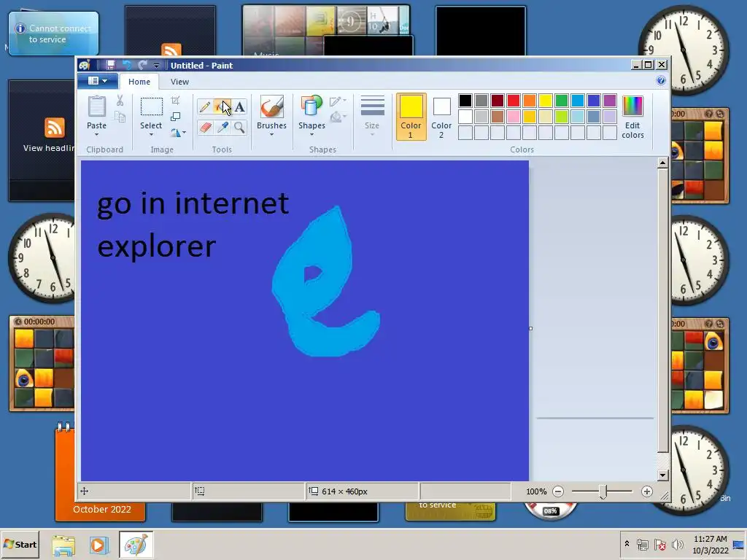The image size is (747, 560).
Task: Click the volume speaker tray icon
Action: pyautogui.click(x=676, y=544)
